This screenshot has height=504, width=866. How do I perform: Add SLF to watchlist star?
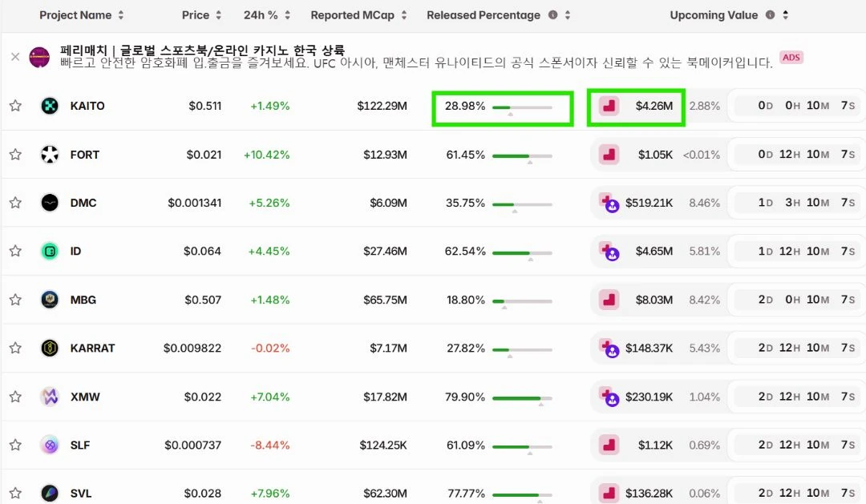point(15,445)
